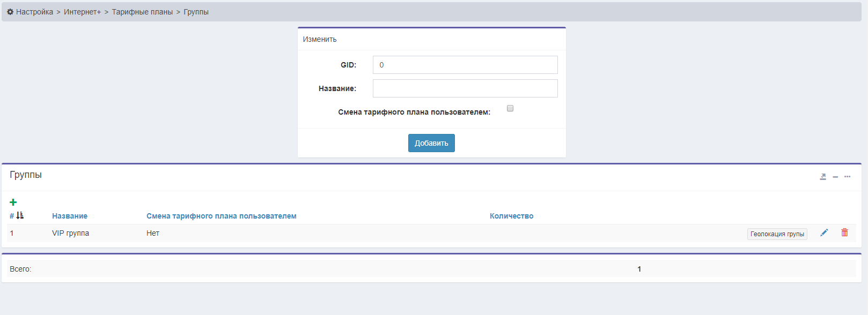
Task: Delete VIP группа using the red trash icon
Action: (844, 232)
